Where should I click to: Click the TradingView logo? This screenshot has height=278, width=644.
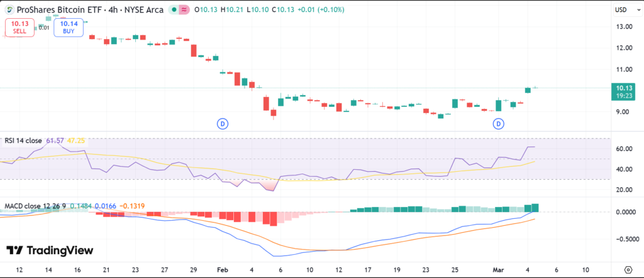click(50, 250)
